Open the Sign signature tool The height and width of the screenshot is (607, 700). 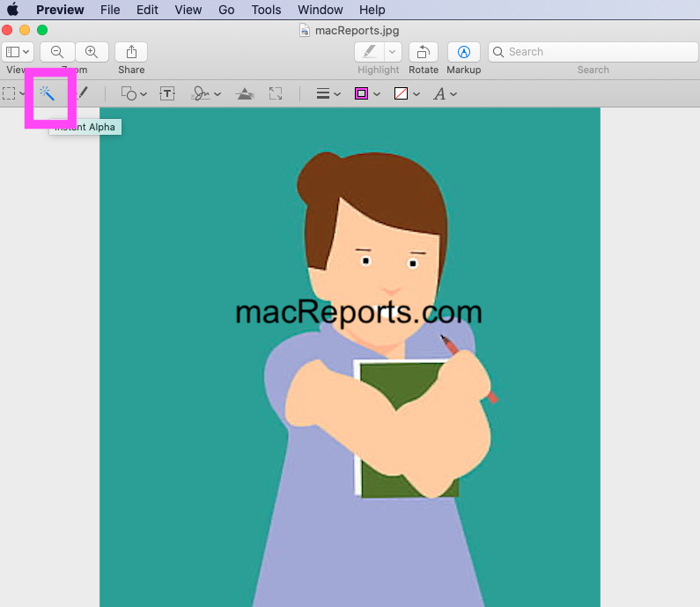click(x=201, y=93)
